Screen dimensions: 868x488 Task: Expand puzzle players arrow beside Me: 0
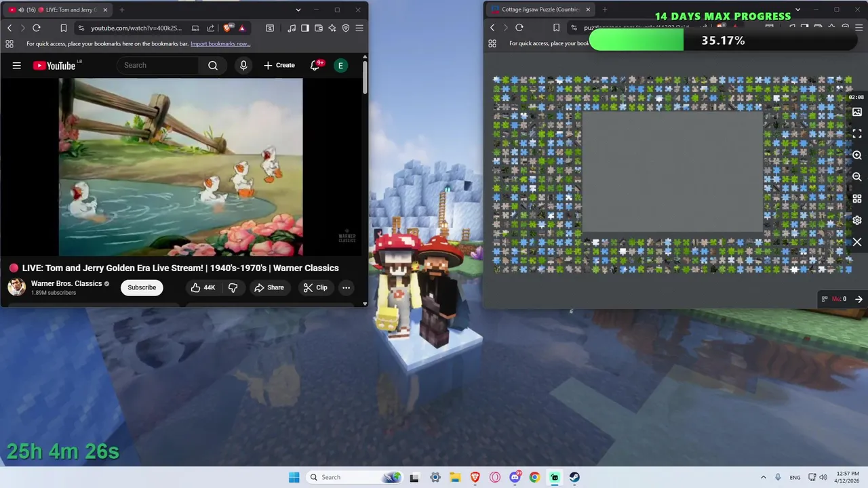[x=859, y=299]
